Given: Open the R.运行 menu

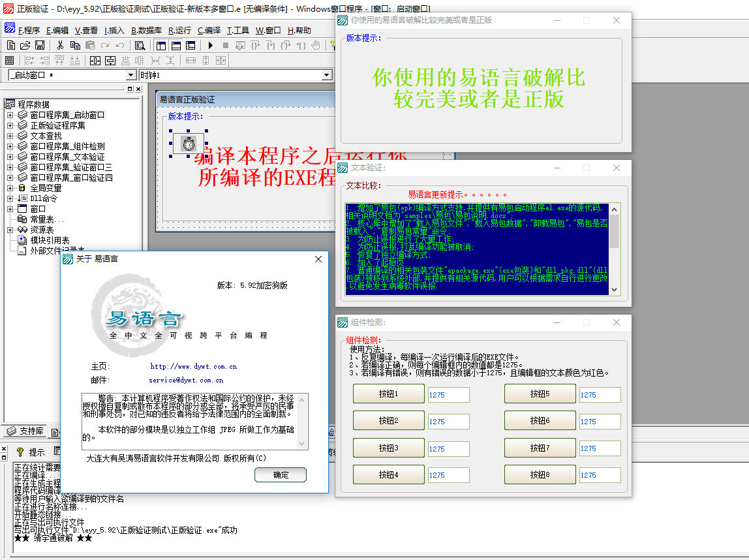Looking at the screenshot, I should click(179, 31).
